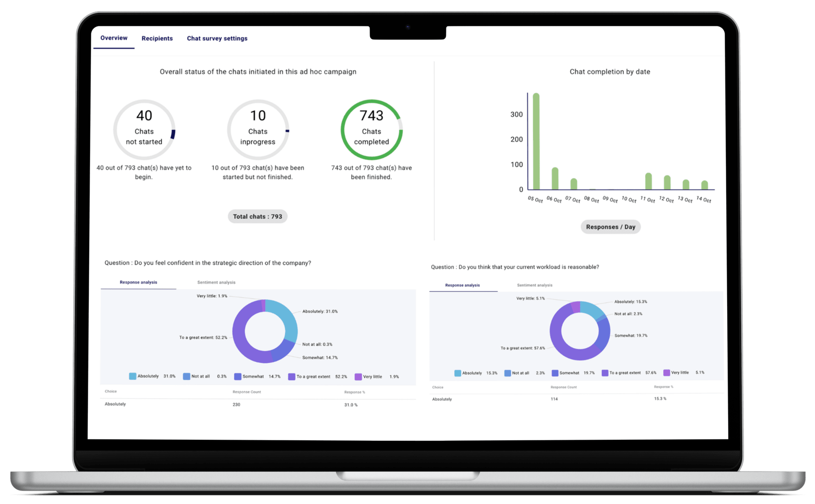The height and width of the screenshot is (504, 815).
Task: Select Response analysis tab for workload question
Action: (462, 285)
